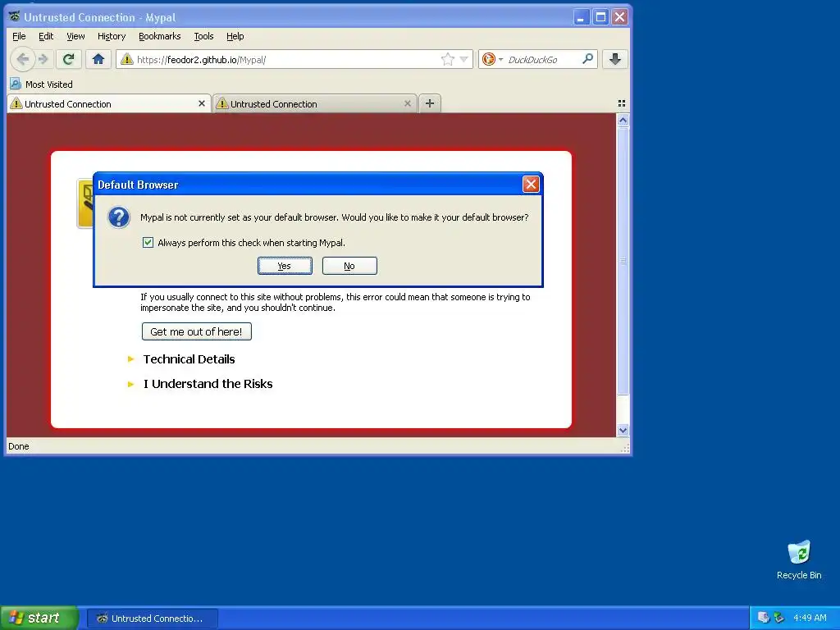
Task: Click No in Default Browser dialog
Action: point(349,266)
